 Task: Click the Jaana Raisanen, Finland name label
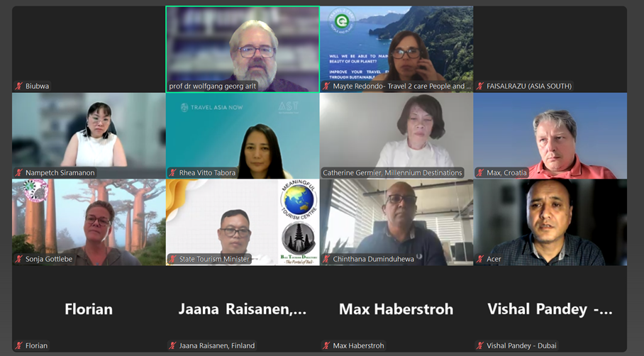tap(217, 346)
